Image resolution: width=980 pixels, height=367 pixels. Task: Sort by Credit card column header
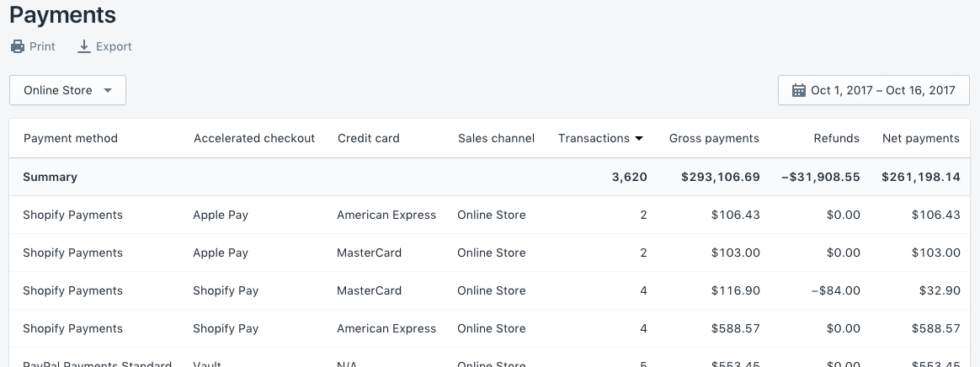pos(369,139)
